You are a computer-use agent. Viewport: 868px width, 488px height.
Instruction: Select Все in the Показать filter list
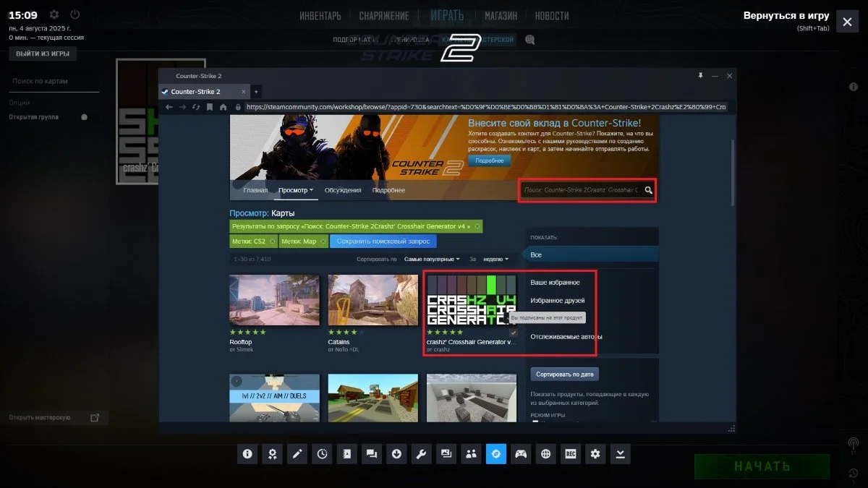tap(592, 254)
